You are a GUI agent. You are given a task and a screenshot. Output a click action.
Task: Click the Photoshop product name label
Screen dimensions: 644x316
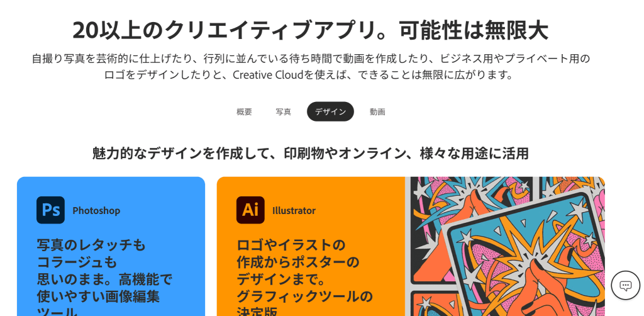96,211
